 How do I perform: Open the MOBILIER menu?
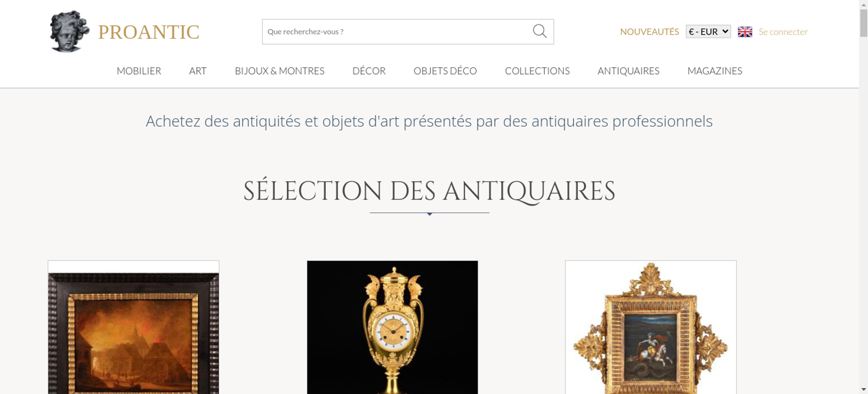[139, 71]
